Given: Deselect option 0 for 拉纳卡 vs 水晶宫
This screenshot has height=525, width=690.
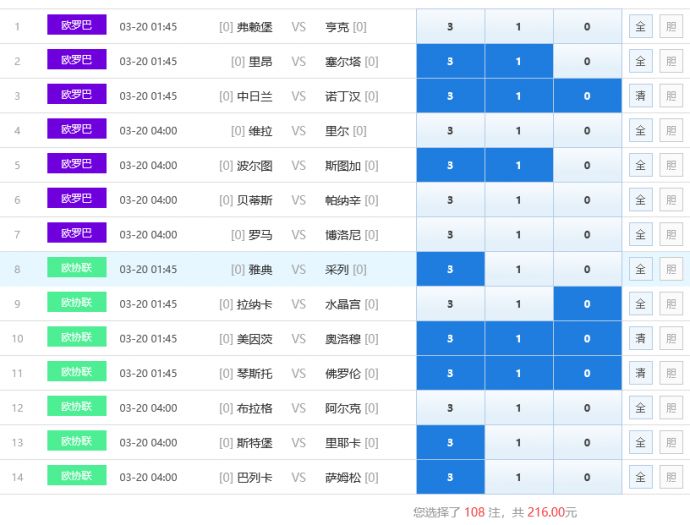Looking at the screenshot, I should pyautogui.click(x=587, y=304).
